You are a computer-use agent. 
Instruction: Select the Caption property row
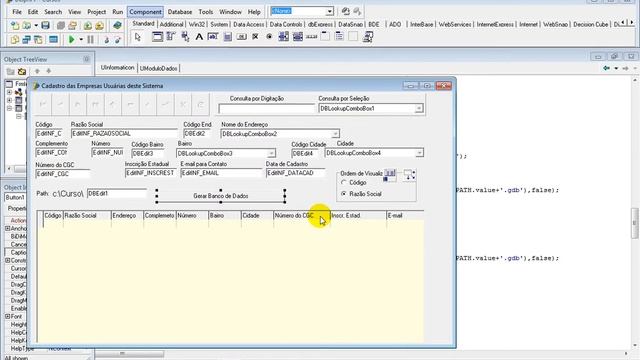16,253
